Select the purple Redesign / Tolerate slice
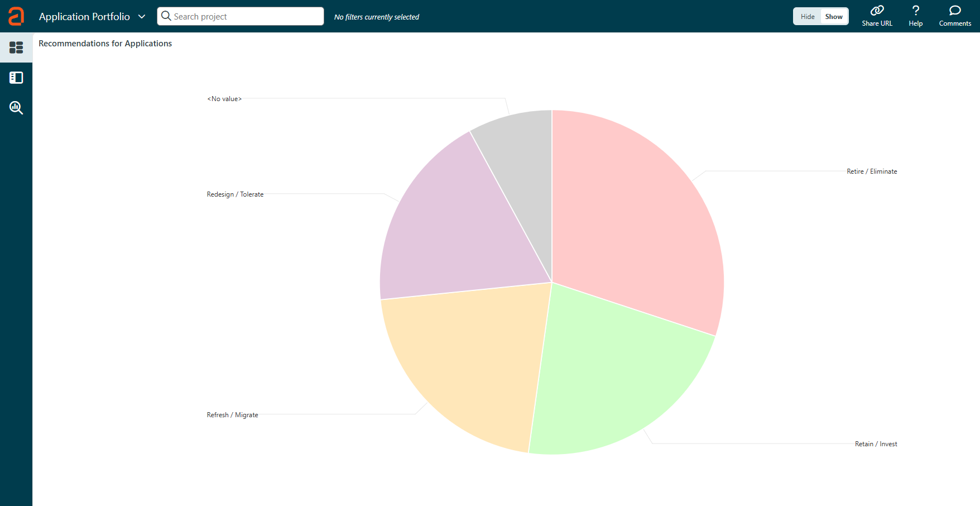The image size is (980, 506). click(458, 229)
